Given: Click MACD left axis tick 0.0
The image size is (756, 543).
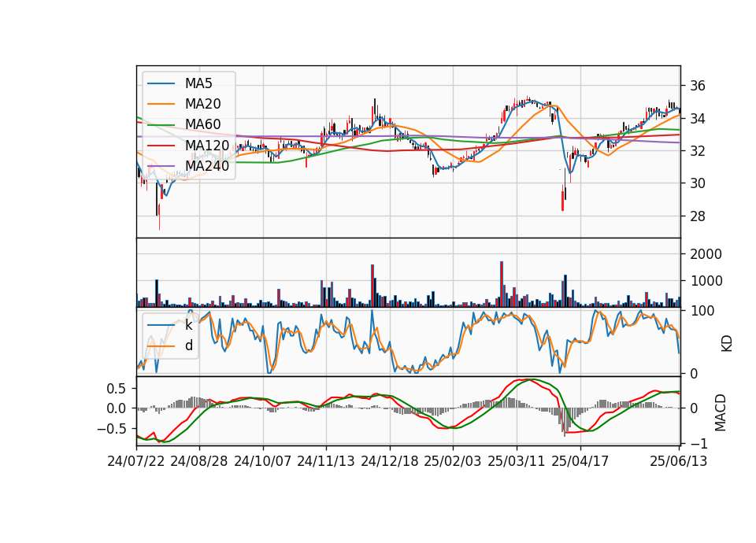Looking at the screenshot, I should (x=117, y=408).
